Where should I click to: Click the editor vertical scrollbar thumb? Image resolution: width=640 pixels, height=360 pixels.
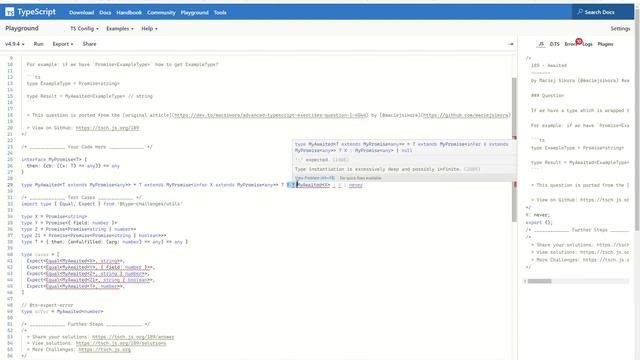pyautogui.click(x=514, y=149)
